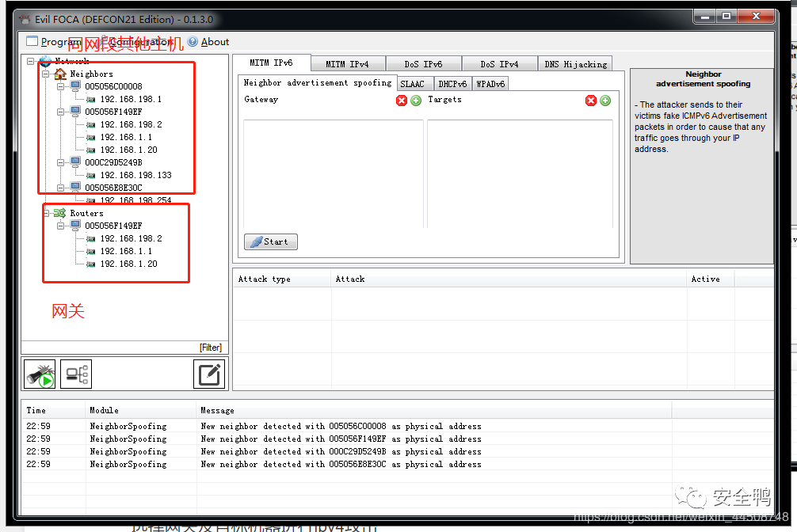Select the DHCPv6 sub-tab

click(x=453, y=84)
